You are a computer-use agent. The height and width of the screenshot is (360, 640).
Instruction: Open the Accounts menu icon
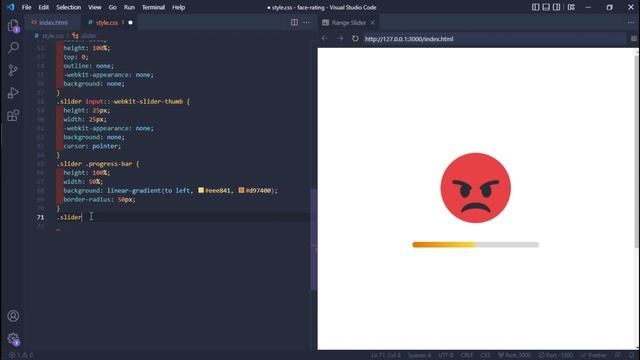13,316
